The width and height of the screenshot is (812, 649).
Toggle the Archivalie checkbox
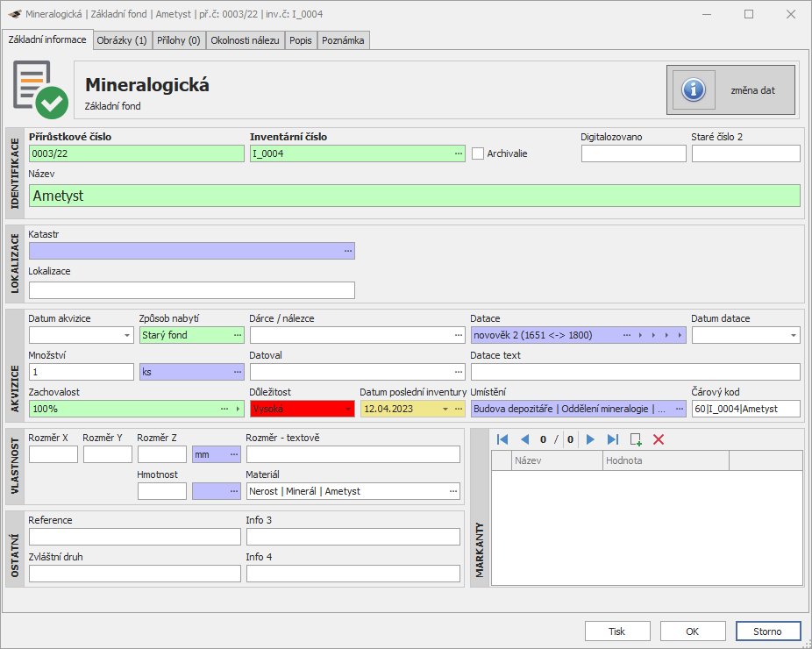click(x=478, y=153)
